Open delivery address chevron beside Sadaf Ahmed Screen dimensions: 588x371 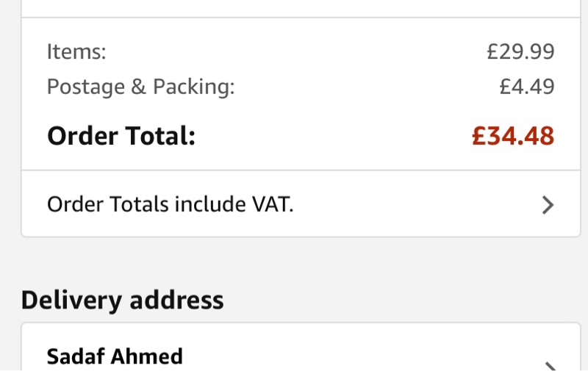pos(548,365)
